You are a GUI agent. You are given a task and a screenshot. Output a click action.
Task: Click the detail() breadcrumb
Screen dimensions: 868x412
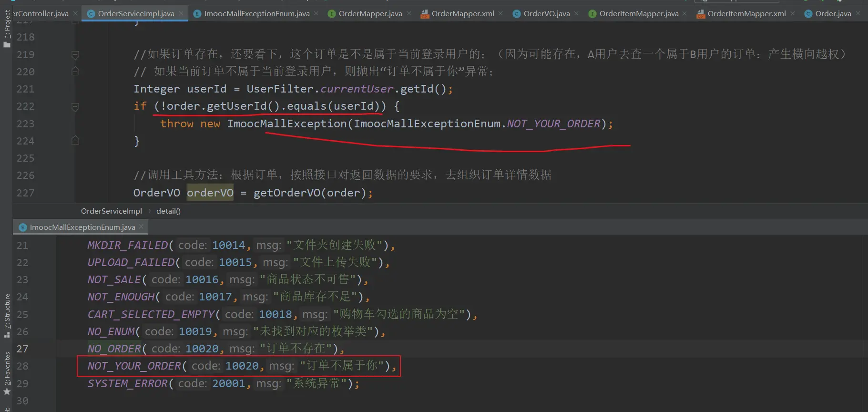click(168, 211)
